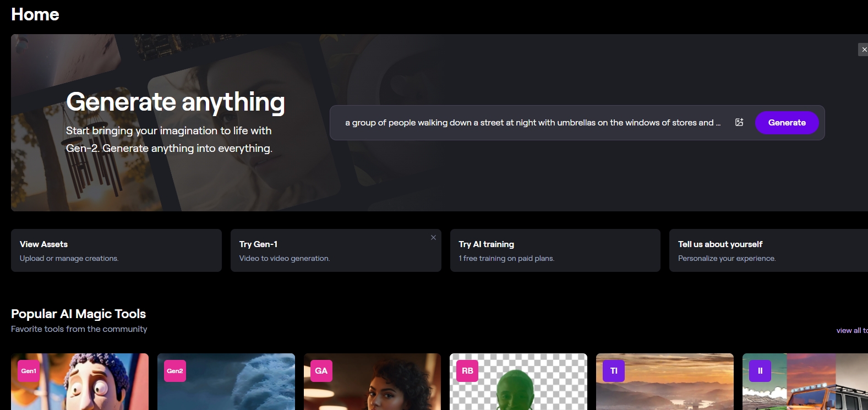
Task: Open the green-screen person thumbnail
Action: [x=528, y=388]
